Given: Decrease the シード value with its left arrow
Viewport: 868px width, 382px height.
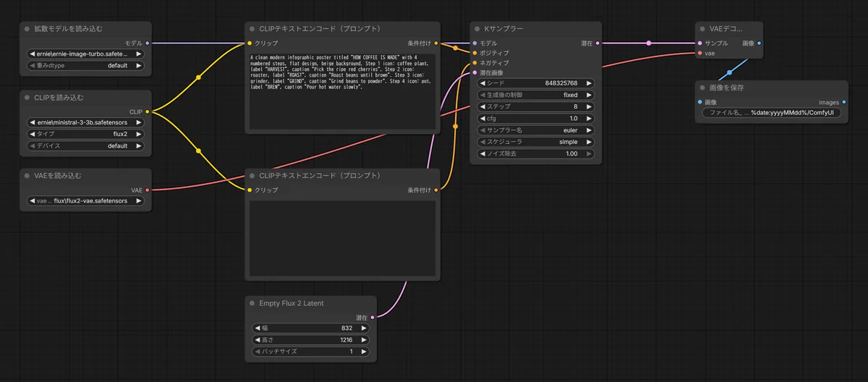Looking at the screenshot, I should (482, 83).
